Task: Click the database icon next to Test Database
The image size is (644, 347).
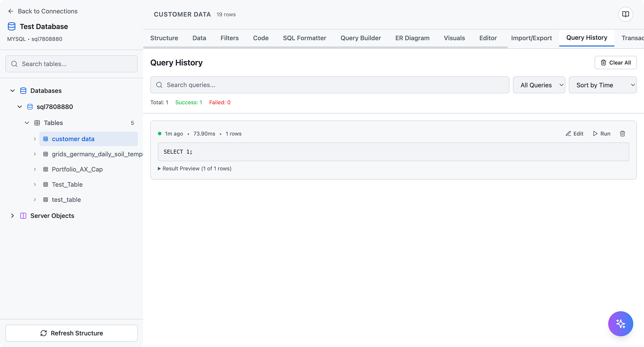Action: [x=11, y=26]
